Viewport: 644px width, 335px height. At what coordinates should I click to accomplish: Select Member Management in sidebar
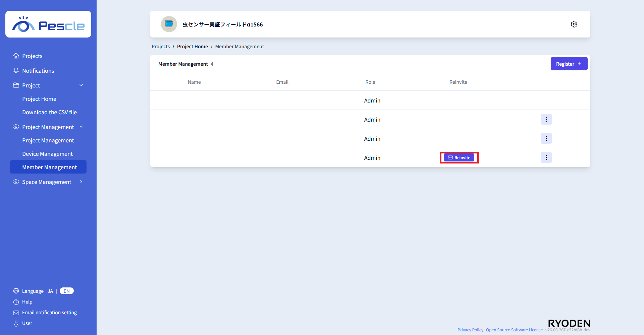tap(48, 167)
